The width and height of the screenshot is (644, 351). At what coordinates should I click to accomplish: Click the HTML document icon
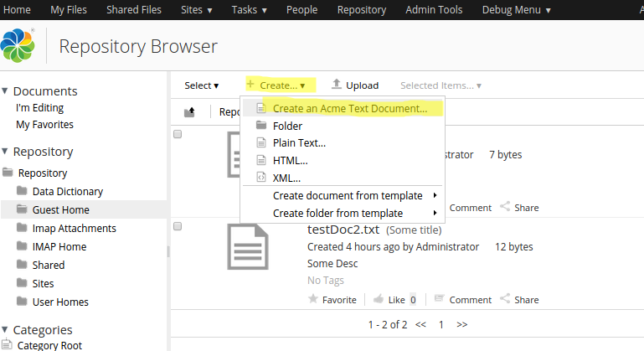click(260, 160)
